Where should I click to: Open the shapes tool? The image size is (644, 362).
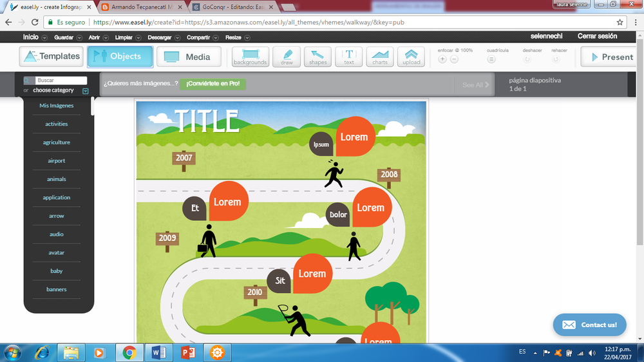click(317, 57)
